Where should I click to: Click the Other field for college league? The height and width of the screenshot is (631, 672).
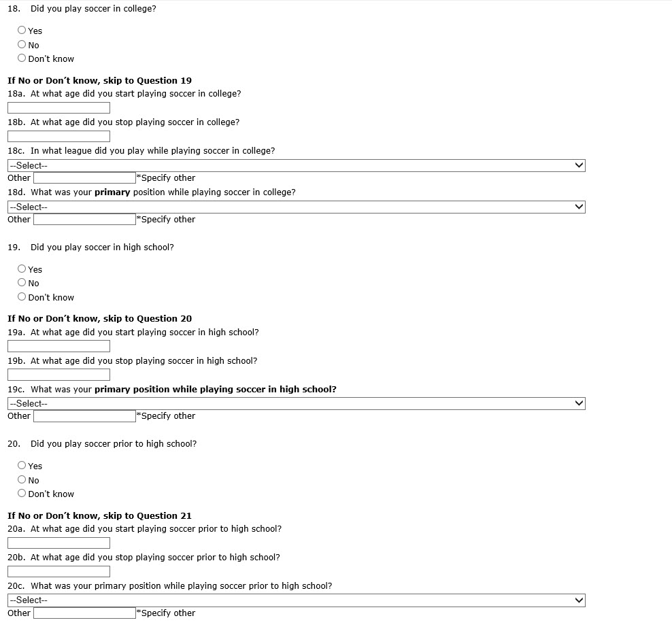point(84,178)
